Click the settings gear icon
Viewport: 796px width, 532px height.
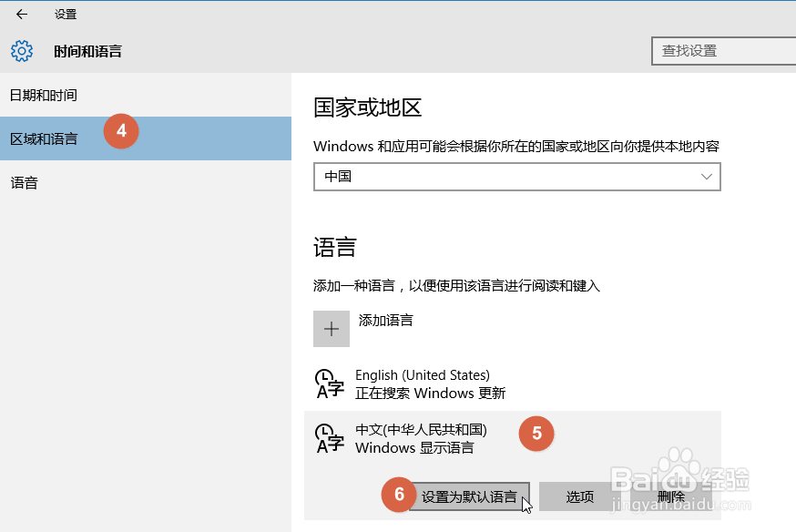point(21,51)
